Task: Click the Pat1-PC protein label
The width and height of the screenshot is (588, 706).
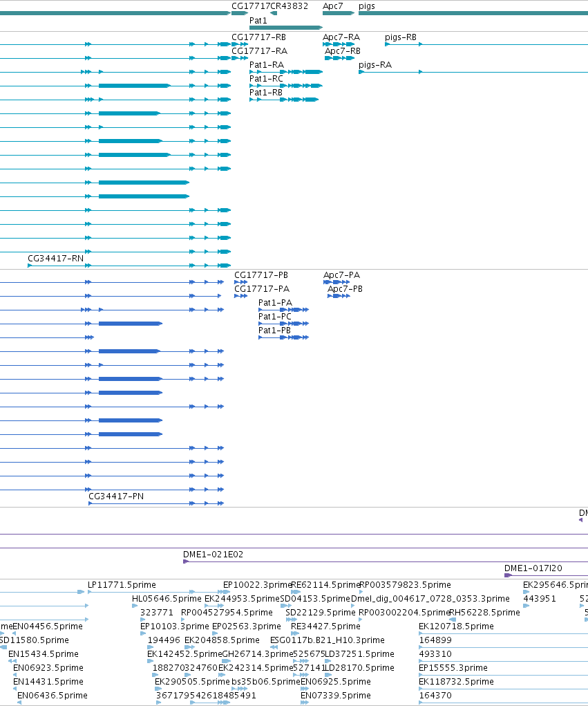Action: 275,317
